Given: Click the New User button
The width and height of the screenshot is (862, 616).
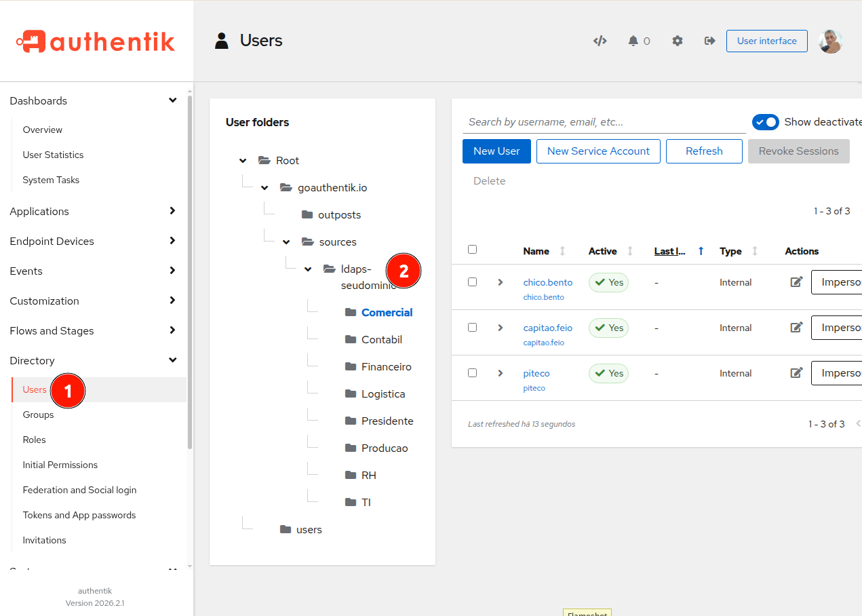Looking at the screenshot, I should pyautogui.click(x=496, y=151).
